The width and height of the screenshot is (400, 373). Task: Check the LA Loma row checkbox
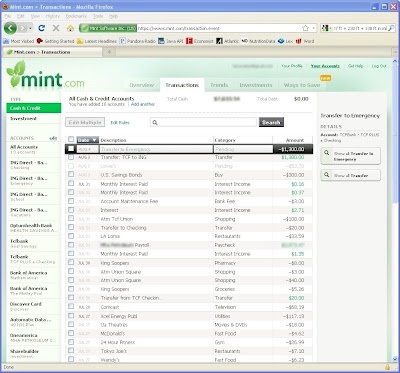(x=71, y=236)
